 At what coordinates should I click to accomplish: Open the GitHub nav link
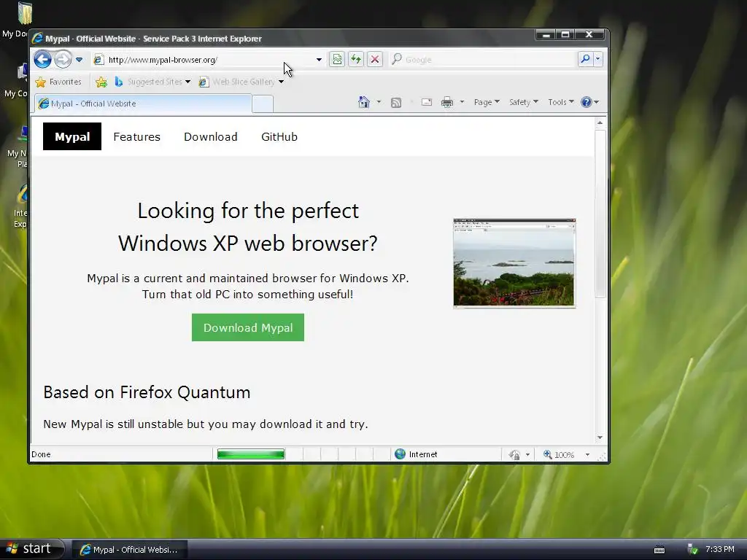[279, 136]
